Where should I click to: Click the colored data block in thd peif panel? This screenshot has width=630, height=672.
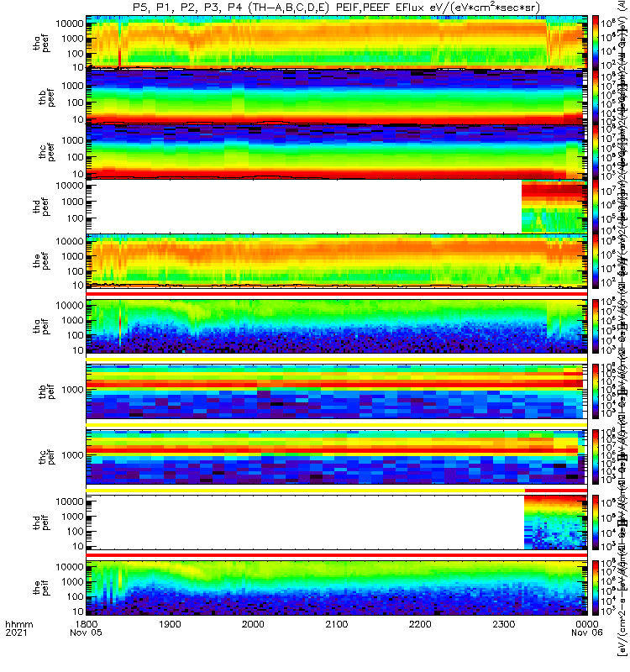pyautogui.click(x=555, y=522)
